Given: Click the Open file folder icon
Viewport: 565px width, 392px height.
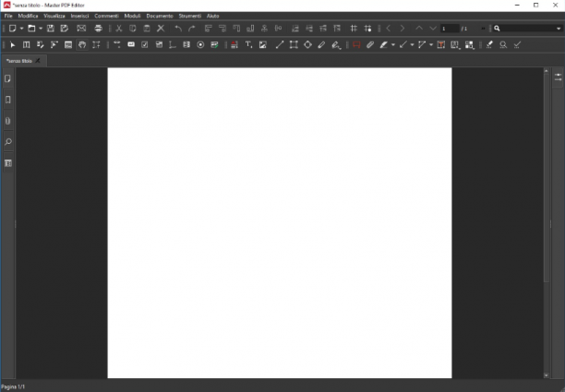Looking at the screenshot, I should 31,29.
